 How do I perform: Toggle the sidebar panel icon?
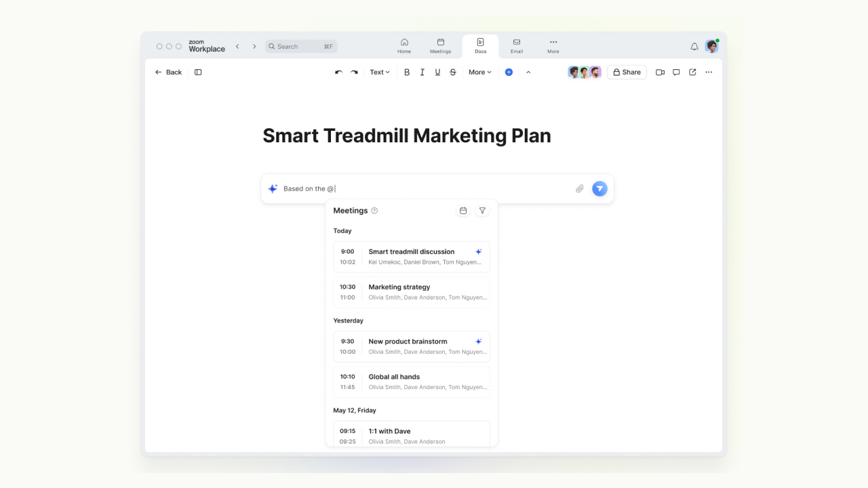198,73
